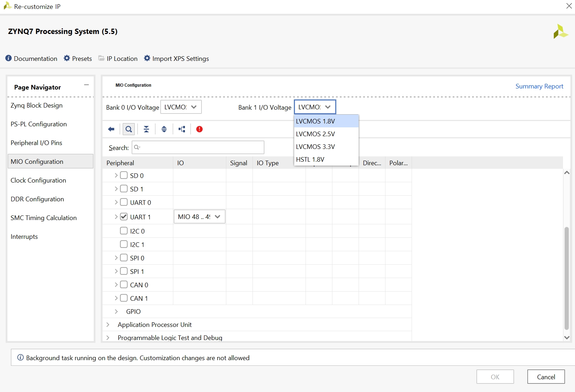
Task: Click the info icon in status message
Action: (x=21, y=358)
